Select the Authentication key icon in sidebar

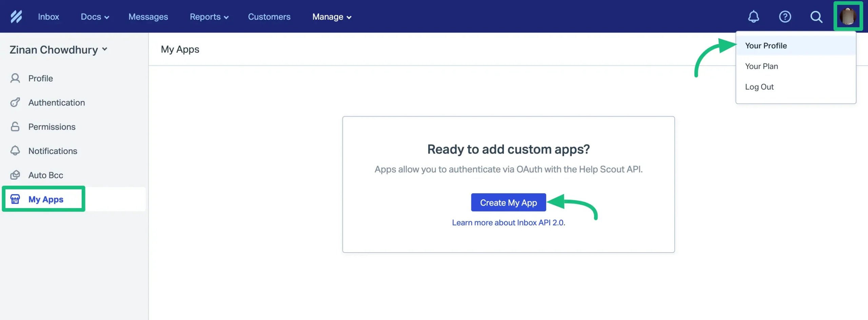pyautogui.click(x=15, y=102)
